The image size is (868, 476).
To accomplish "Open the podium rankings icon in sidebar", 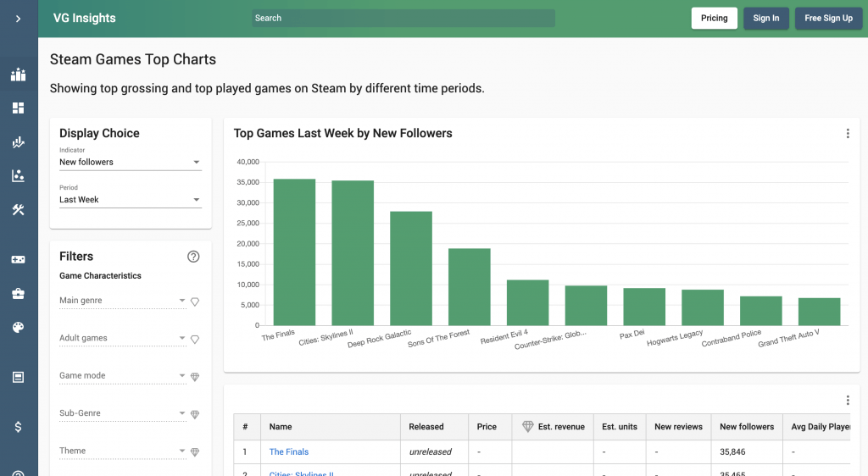I will [x=19, y=74].
